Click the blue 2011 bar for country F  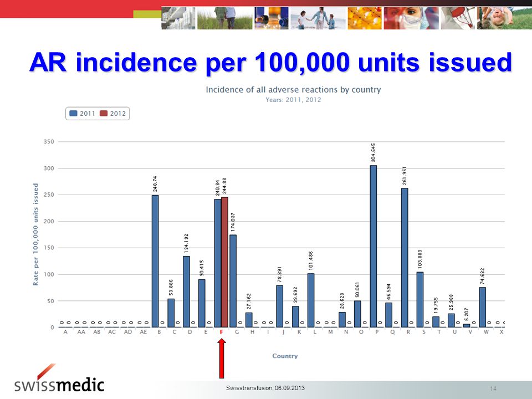tap(217, 263)
